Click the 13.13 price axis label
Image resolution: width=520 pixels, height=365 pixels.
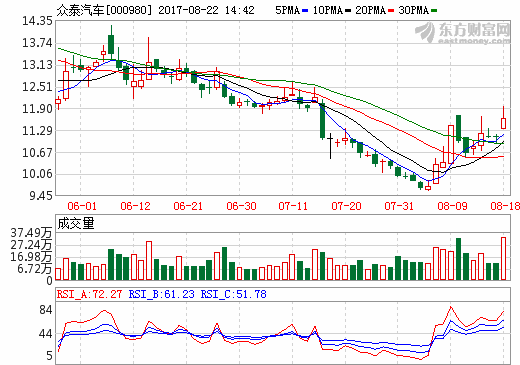tap(37, 65)
